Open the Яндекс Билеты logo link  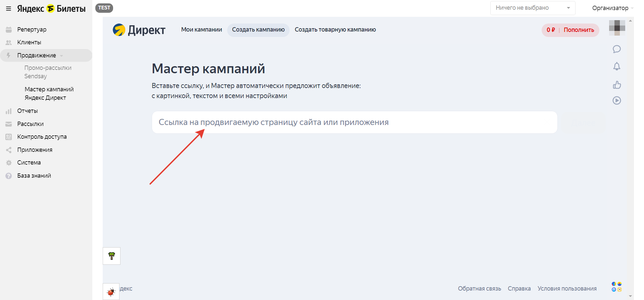(x=51, y=8)
